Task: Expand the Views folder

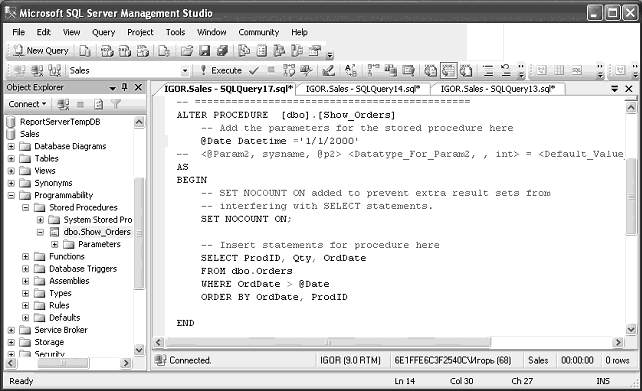Action: click(x=11, y=171)
